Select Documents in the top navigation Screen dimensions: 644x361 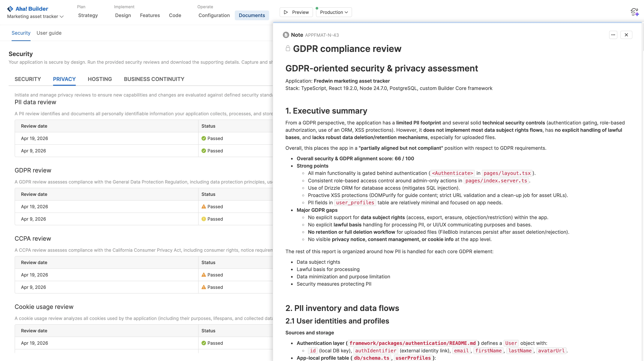pyautogui.click(x=252, y=15)
